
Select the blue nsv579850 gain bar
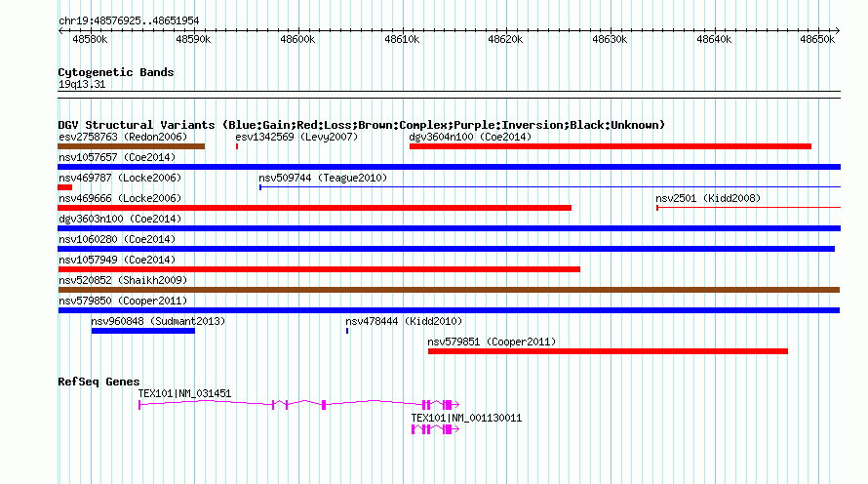pyautogui.click(x=449, y=310)
